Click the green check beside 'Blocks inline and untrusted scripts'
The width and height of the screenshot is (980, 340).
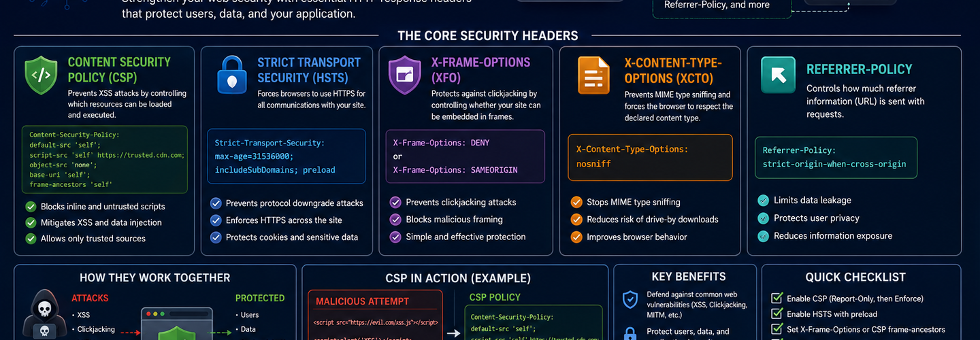coord(31,207)
